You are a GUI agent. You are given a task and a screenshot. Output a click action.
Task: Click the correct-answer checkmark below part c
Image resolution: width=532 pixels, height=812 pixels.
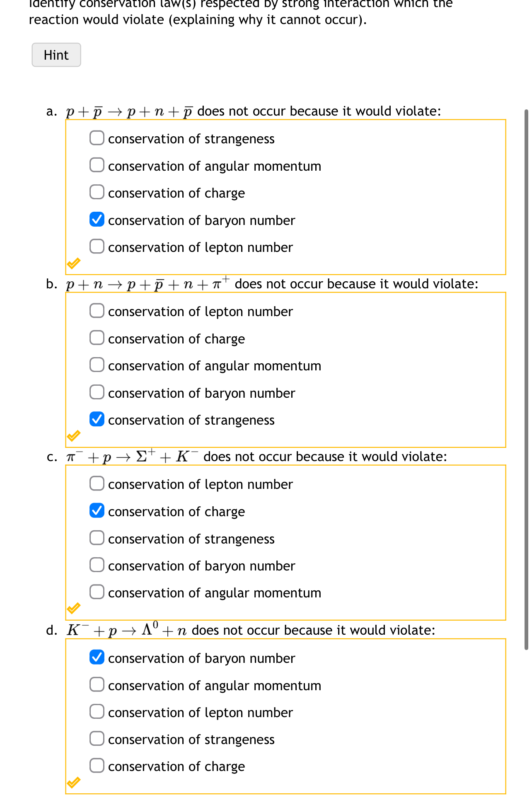pos(75,609)
